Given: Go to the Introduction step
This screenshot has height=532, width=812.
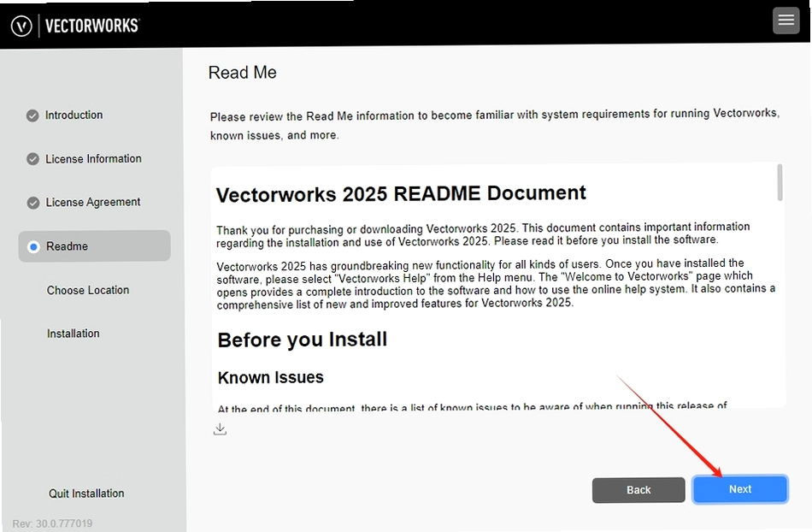Looking at the screenshot, I should pyautogui.click(x=74, y=115).
